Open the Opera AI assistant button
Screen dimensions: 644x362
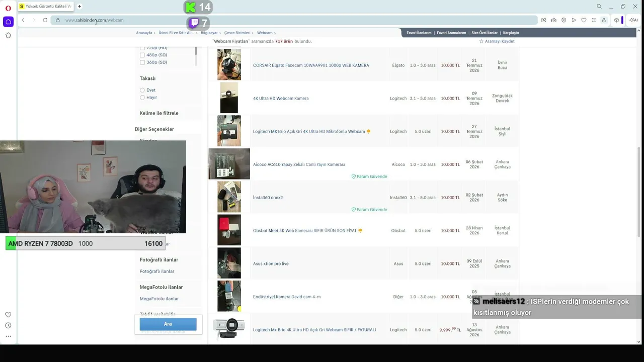633,20
